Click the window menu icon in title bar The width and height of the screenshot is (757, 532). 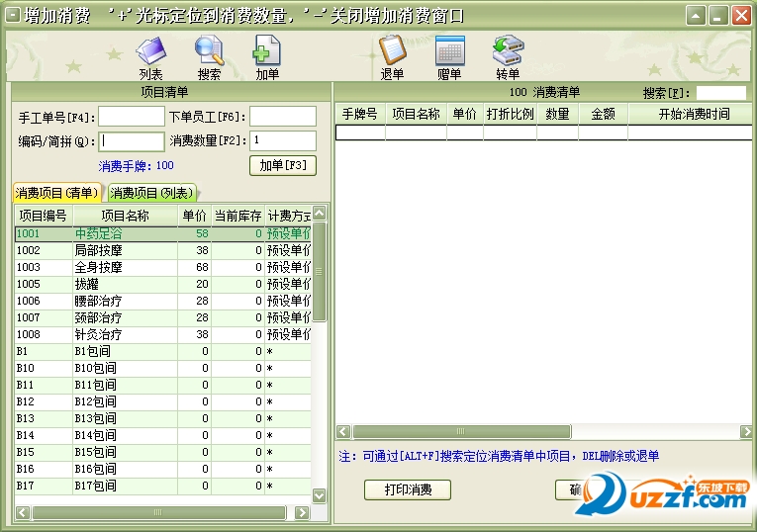click(12, 16)
